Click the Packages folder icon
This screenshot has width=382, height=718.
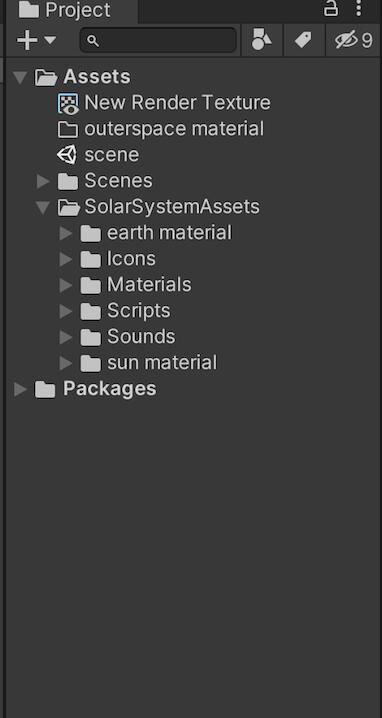pyautogui.click(x=45, y=390)
